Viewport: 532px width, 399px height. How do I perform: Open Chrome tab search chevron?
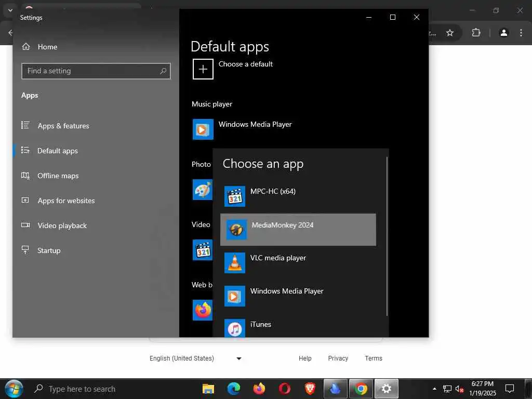click(x=10, y=10)
